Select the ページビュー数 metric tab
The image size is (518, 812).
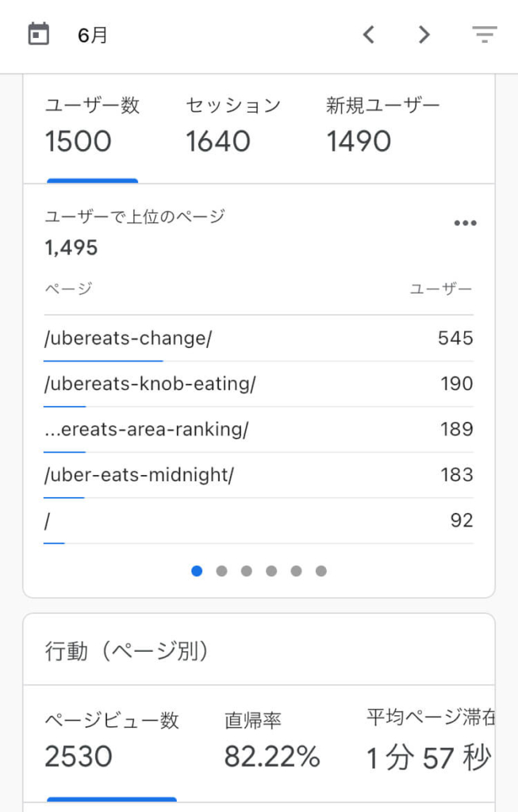(112, 741)
